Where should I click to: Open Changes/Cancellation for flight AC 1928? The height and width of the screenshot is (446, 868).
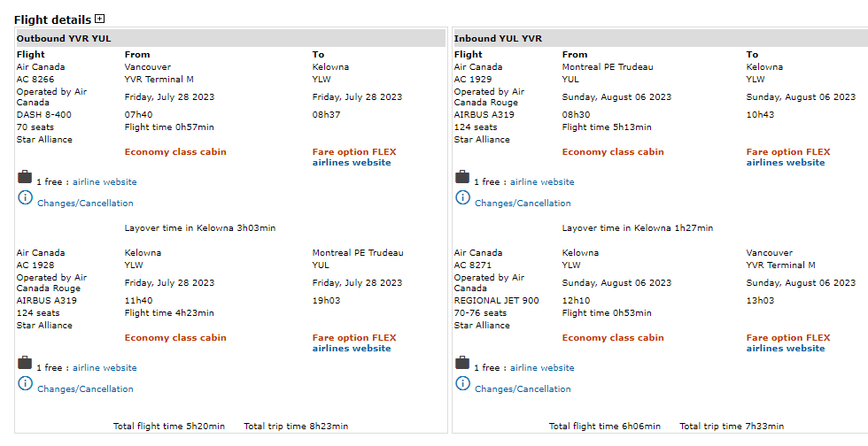[x=85, y=389]
